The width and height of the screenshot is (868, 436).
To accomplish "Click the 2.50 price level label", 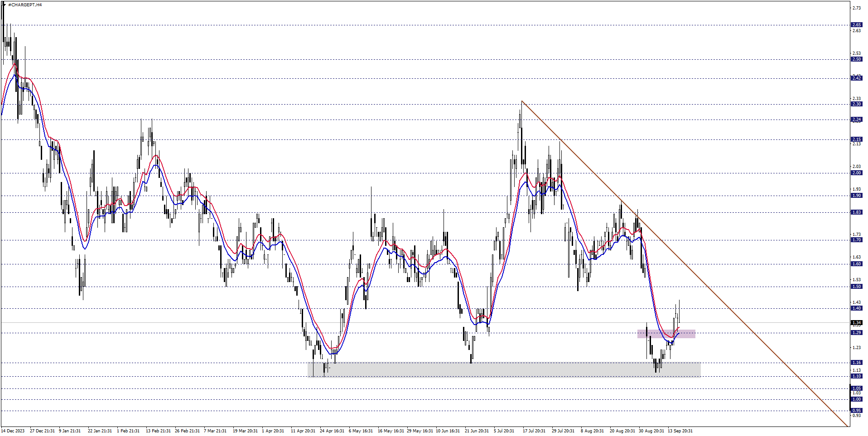I will (x=857, y=59).
